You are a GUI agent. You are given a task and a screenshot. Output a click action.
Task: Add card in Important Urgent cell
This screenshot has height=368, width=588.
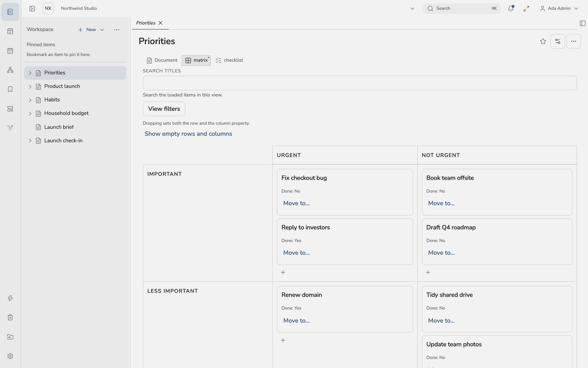point(283,273)
